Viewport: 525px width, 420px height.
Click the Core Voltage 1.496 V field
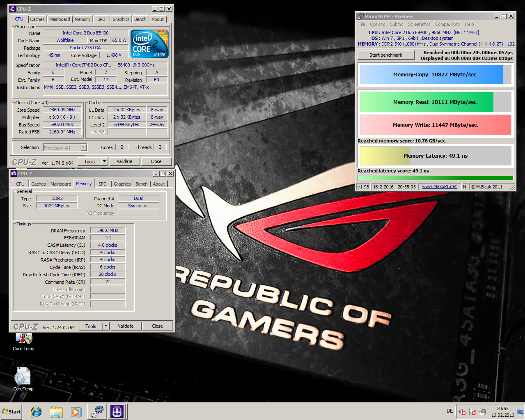tap(114, 55)
